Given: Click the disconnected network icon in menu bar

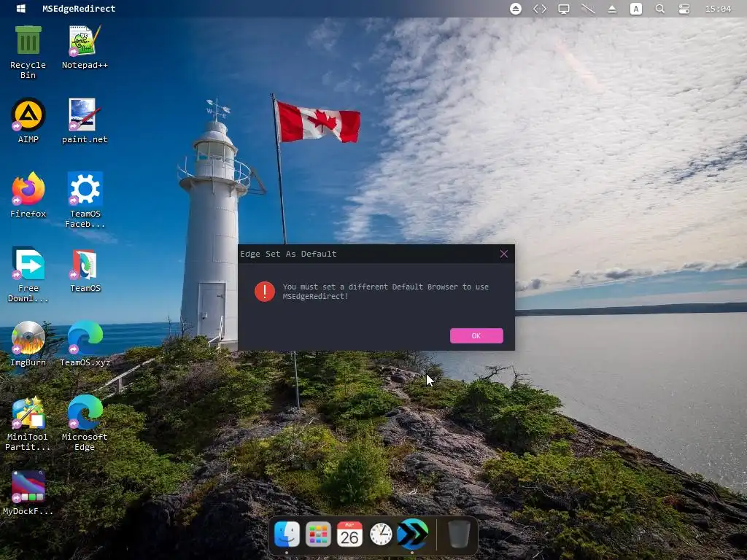Looking at the screenshot, I should coord(588,9).
